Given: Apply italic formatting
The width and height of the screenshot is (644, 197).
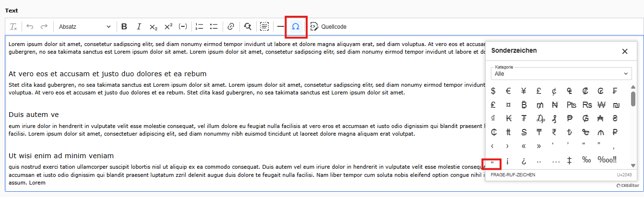Looking at the screenshot, I should [x=139, y=27].
